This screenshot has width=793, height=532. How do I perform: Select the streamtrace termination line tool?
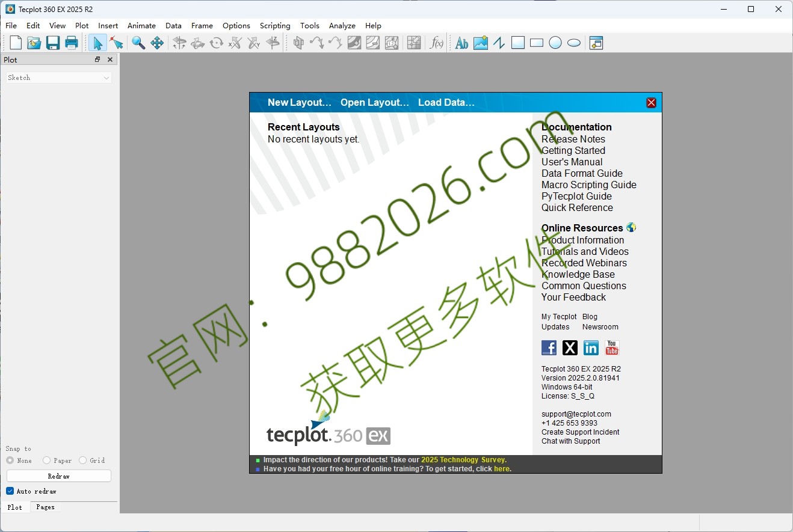click(x=336, y=43)
